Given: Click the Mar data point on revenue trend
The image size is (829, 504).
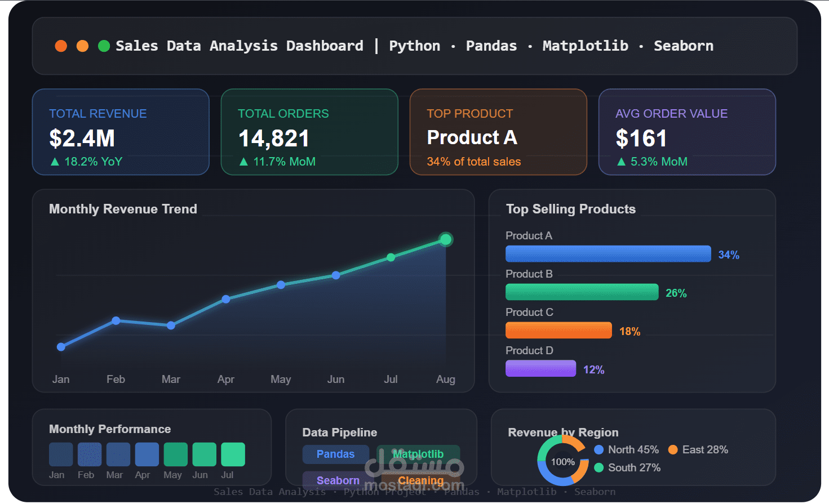Looking at the screenshot, I should coord(171,325).
